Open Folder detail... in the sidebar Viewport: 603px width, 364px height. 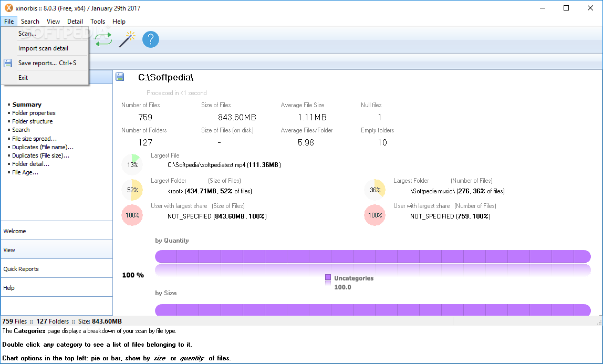(x=31, y=164)
